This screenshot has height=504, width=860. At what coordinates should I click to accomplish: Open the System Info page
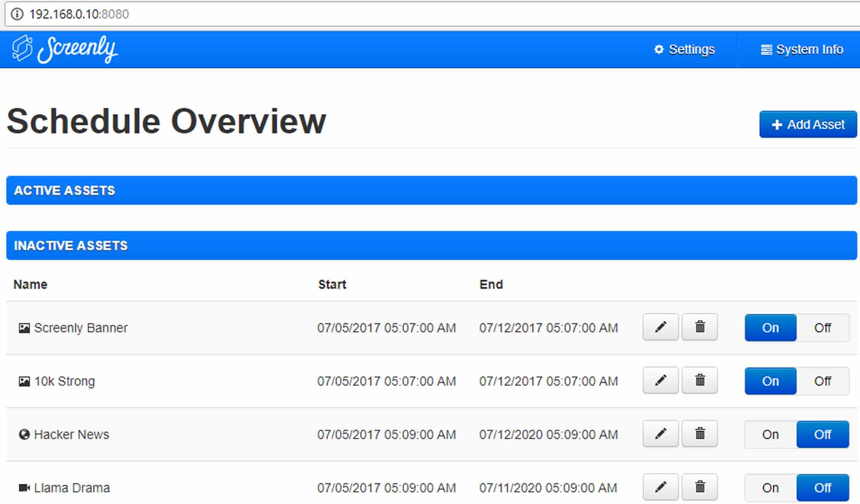[x=802, y=50]
